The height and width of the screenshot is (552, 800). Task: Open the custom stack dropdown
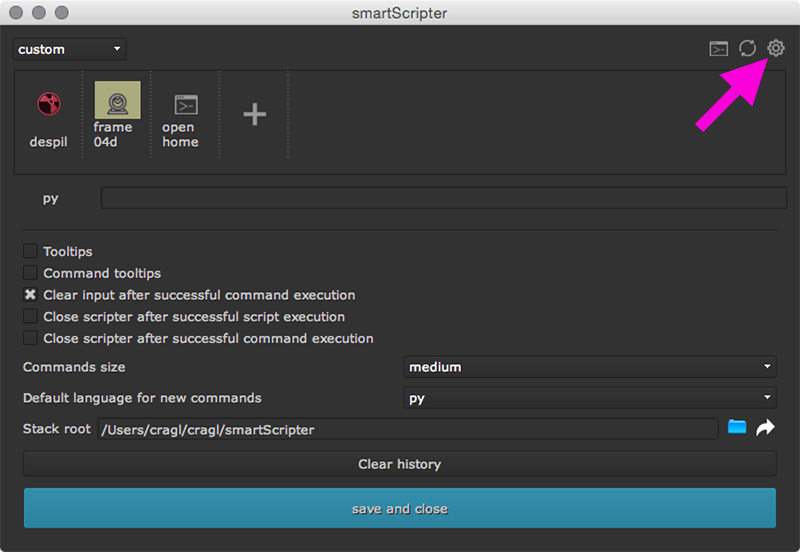click(x=69, y=49)
